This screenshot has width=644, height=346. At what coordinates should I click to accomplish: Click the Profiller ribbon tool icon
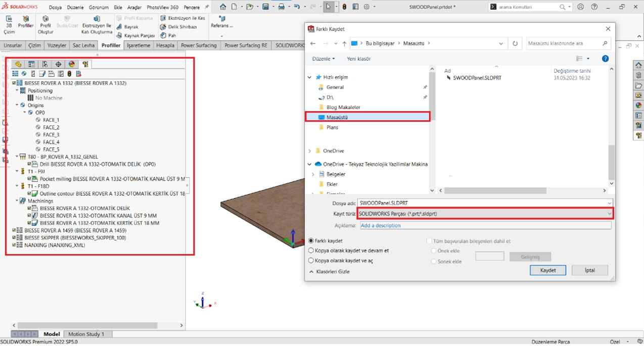[x=26, y=22]
